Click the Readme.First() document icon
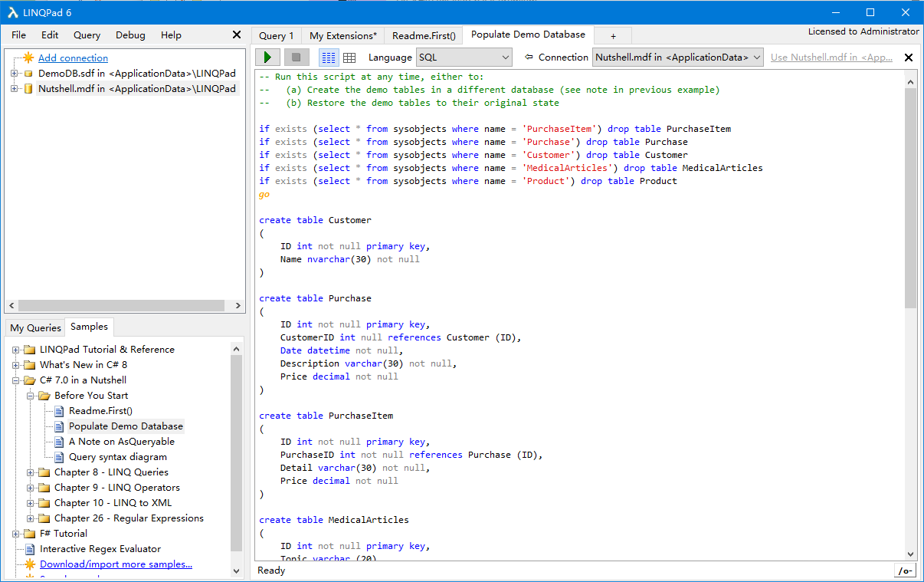Screen dimensions: 924x582 pos(60,411)
